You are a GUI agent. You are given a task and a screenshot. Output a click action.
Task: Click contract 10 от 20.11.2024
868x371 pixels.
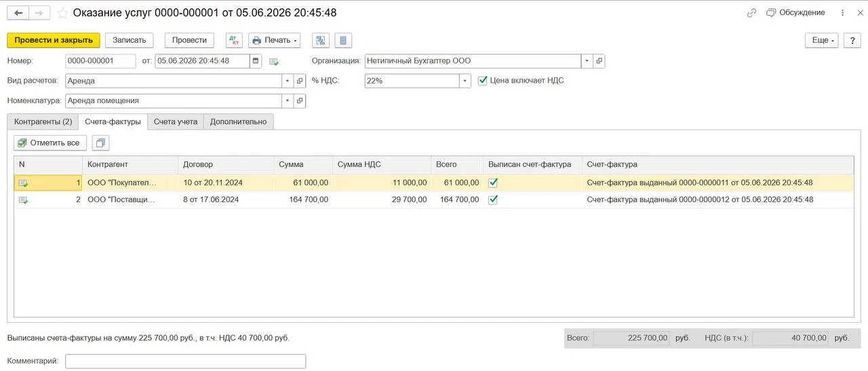tap(226, 183)
